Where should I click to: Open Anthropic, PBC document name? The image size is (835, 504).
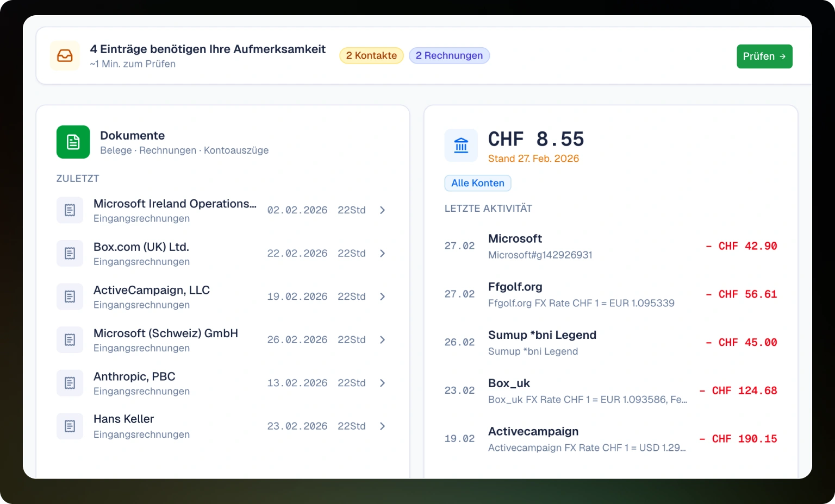tap(134, 376)
